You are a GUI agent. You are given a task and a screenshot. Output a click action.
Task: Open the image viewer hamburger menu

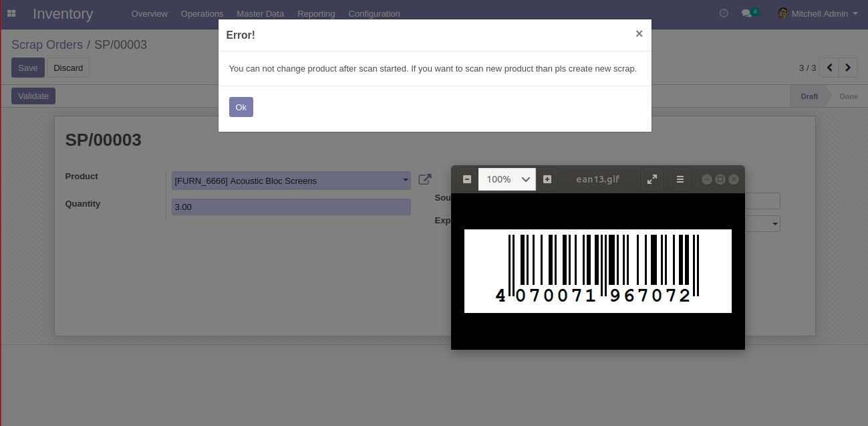[680, 179]
